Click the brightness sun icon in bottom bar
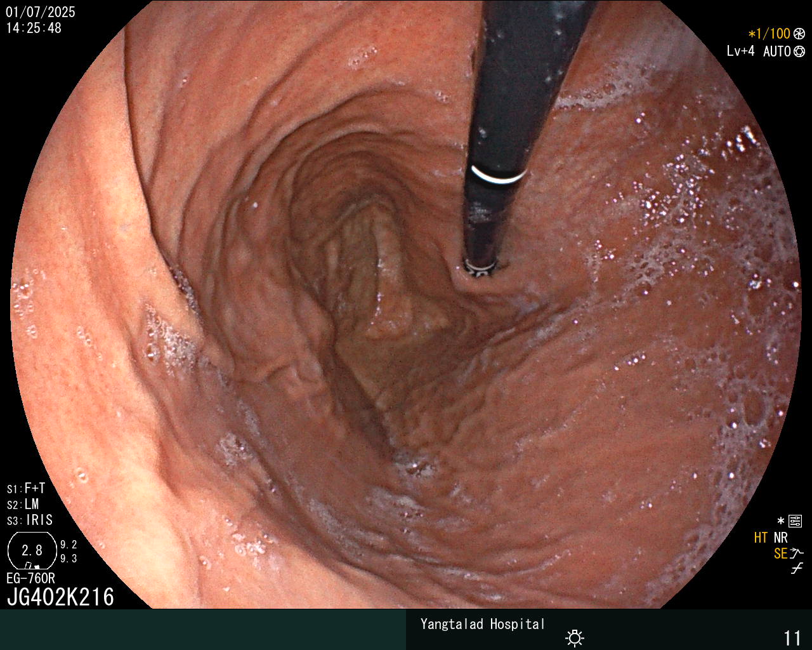 tap(575, 637)
